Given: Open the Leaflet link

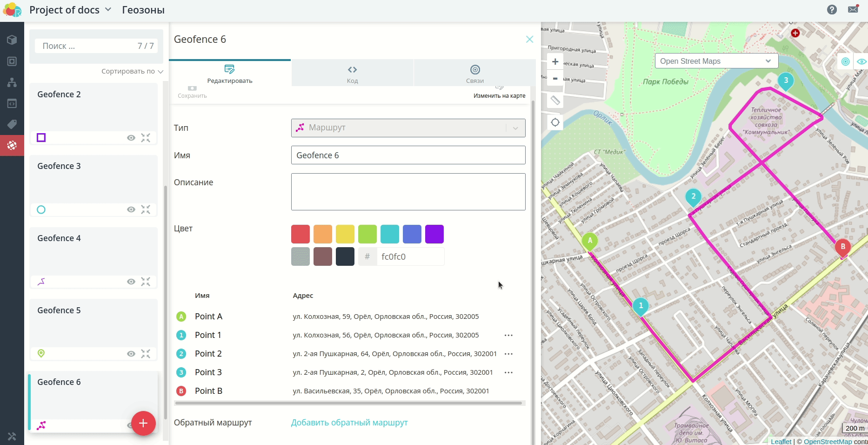Looking at the screenshot, I should pyautogui.click(x=781, y=441).
